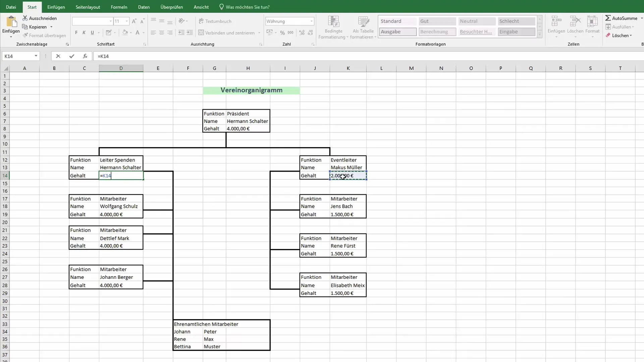Align text to vertical middle

tap(162, 21)
